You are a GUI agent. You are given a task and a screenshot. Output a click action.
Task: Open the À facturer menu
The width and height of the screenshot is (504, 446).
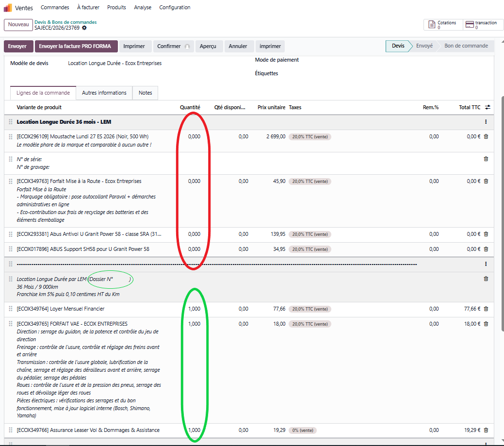[88, 7]
